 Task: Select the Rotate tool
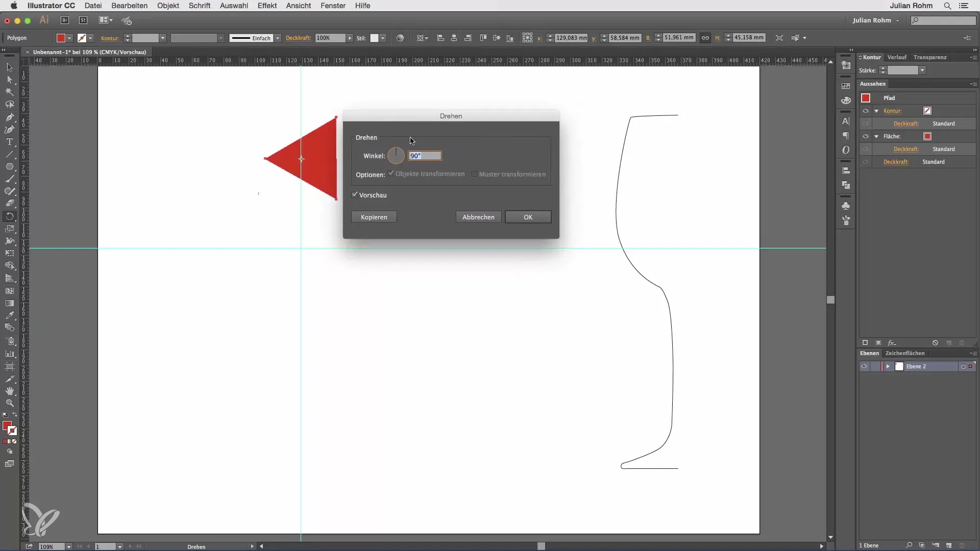point(9,216)
